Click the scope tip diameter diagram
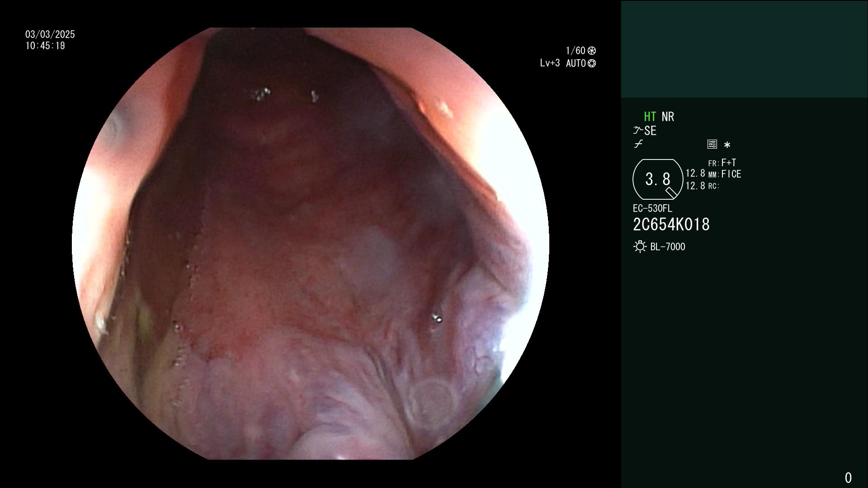The image size is (868, 488). pyautogui.click(x=658, y=179)
